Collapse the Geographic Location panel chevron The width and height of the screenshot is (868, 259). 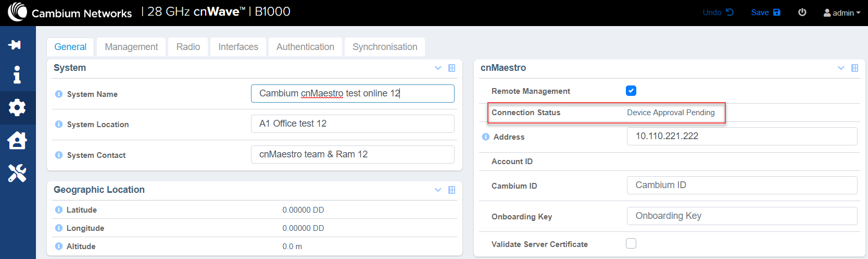438,190
